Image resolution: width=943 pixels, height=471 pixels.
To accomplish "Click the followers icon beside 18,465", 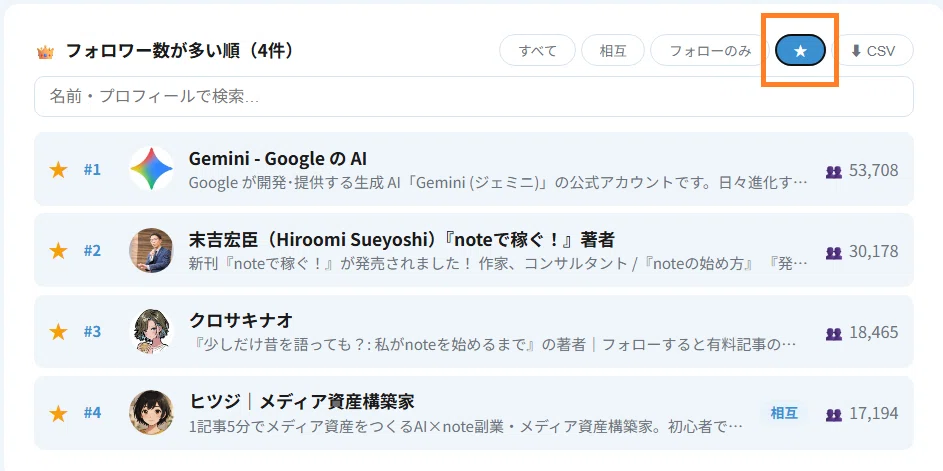I will point(834,334).
